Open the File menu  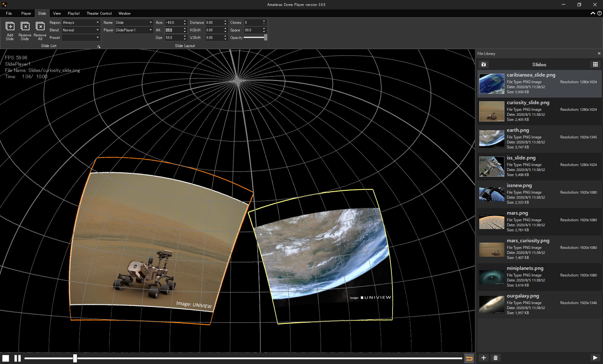[x=9, y=13]
